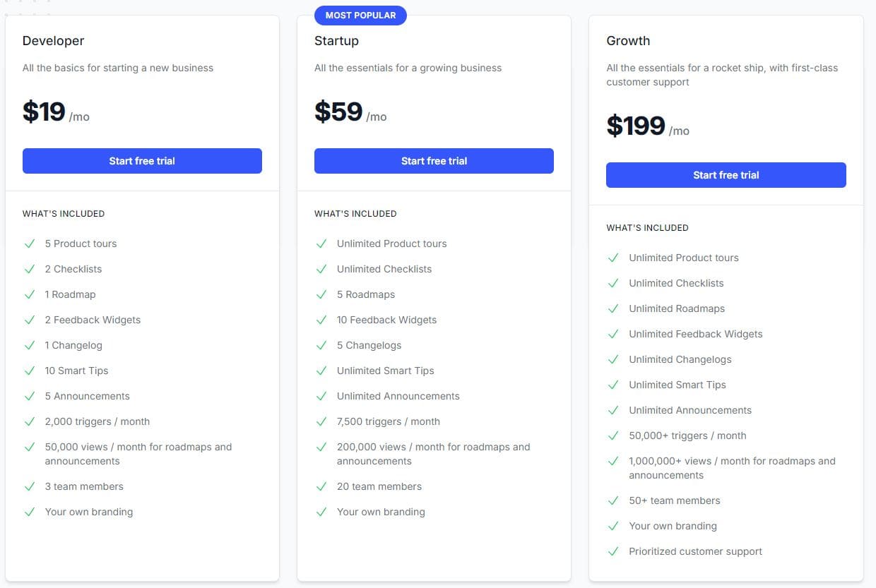876x588 pixels.
Task: Click the $19 price on Developer card
Action: 44,112
